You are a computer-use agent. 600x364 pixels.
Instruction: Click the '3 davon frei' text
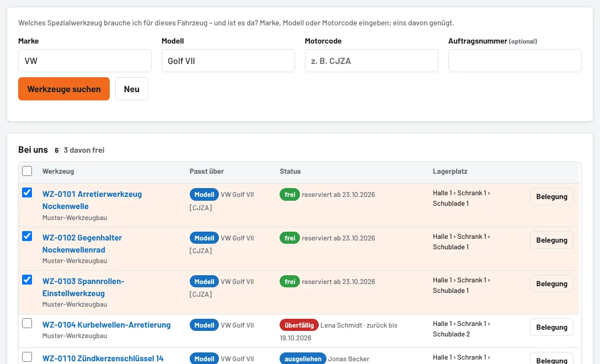pos(84,150)
